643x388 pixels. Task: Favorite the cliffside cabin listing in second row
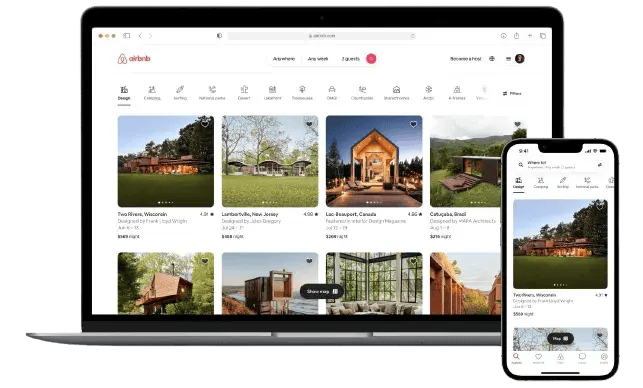coord(309,261)
